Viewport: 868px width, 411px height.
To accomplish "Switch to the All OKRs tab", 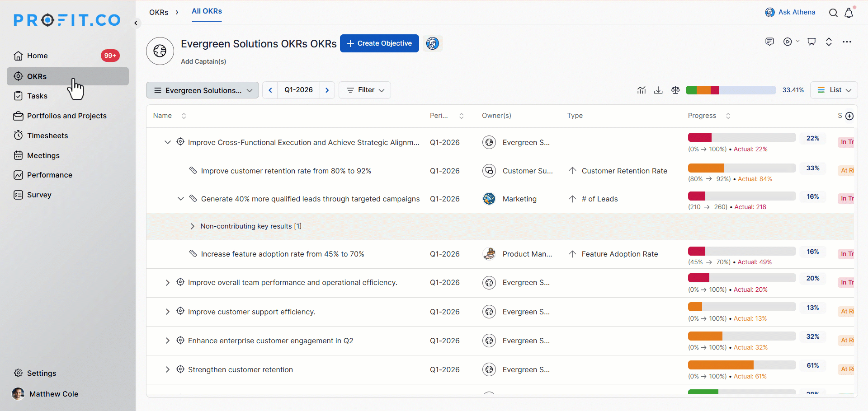I will [207, 11].
